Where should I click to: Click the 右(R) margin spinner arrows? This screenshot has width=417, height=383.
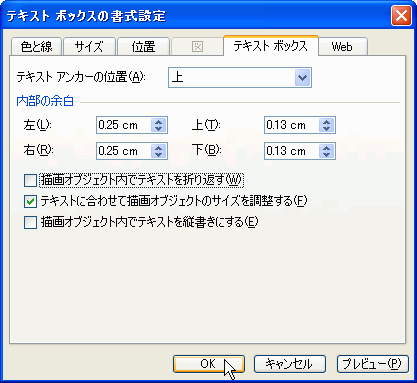[x=159, y=151]
